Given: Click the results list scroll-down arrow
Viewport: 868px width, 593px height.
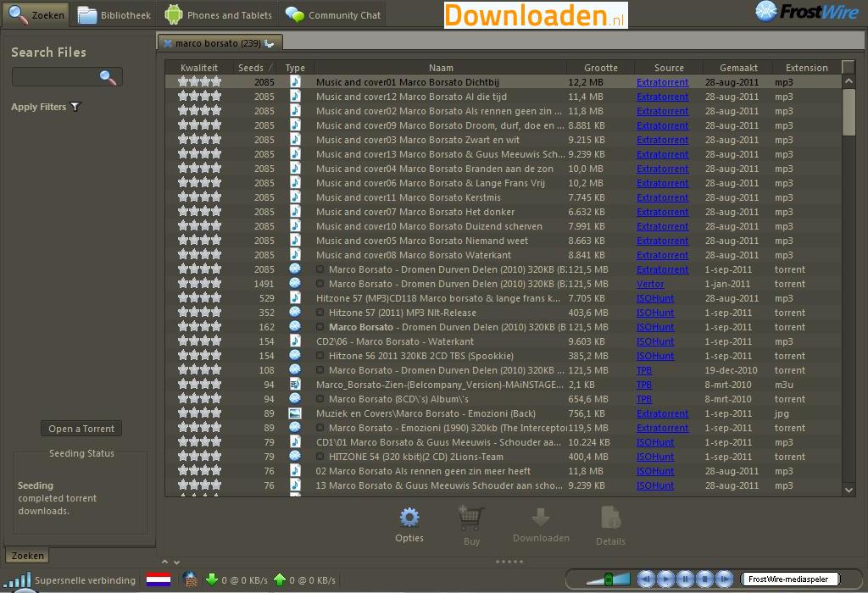Looking at the screenshot, I should click(x=849, y=490).
